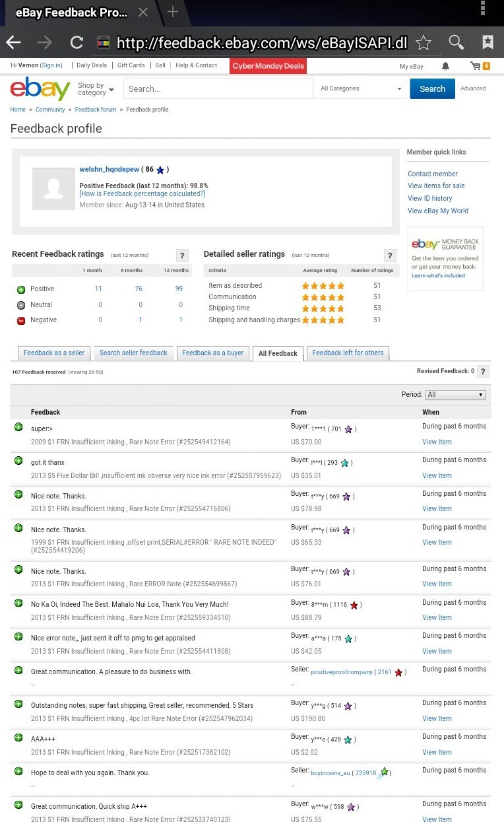504x822 pixels.
Task: Click View Item for US $70.00 feedback
Action: pyautogui.click(x=437, y=442)
